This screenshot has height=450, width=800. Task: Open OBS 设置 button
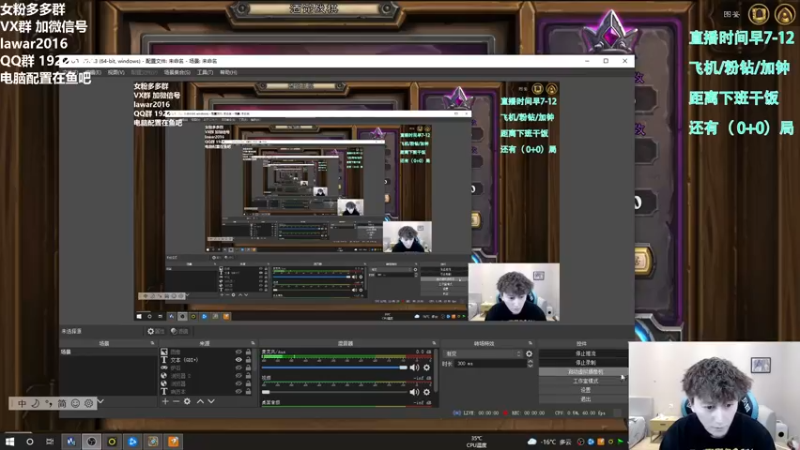[584, 390]
